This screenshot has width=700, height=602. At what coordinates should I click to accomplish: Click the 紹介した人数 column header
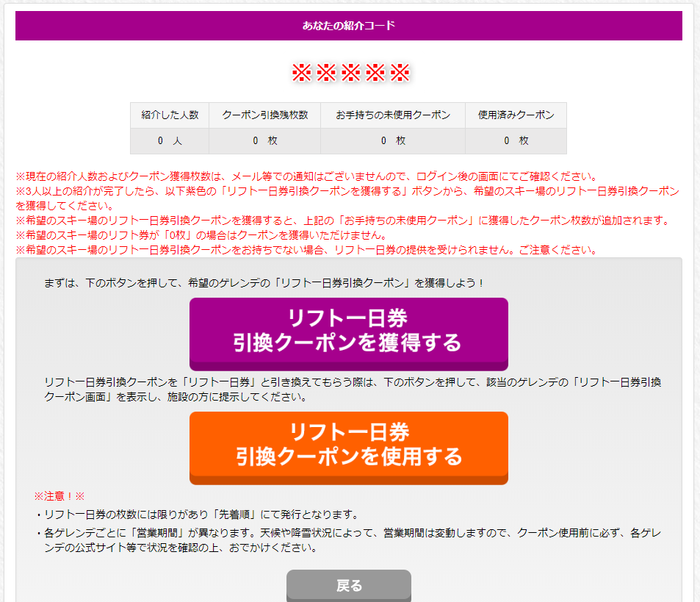170,115
